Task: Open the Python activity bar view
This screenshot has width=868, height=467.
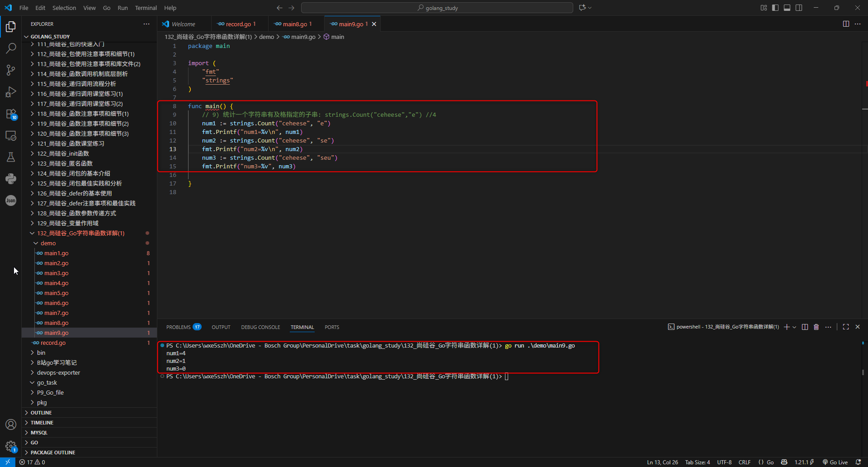Action: 11,179
